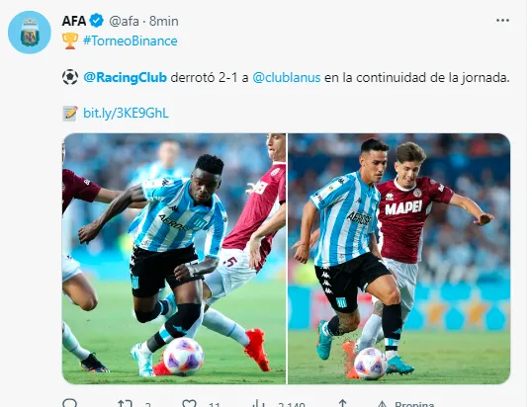
Task: Click the reply speech bubble icon
Action: pos(70,403)
